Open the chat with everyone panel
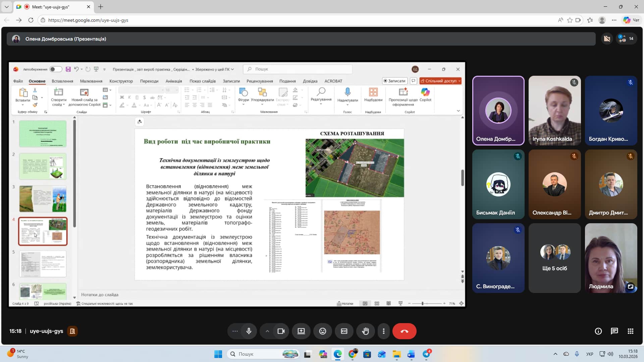 click(614, 331)
